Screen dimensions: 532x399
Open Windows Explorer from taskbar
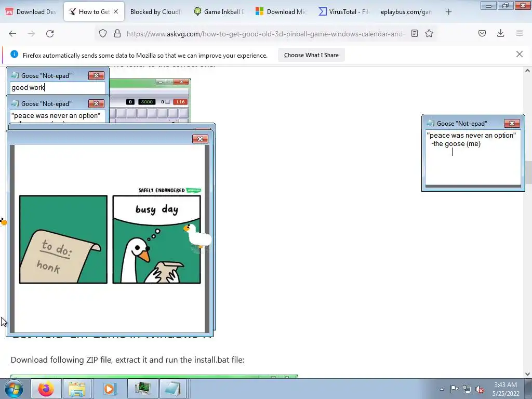pyautogui.click(x=77, y=389)
